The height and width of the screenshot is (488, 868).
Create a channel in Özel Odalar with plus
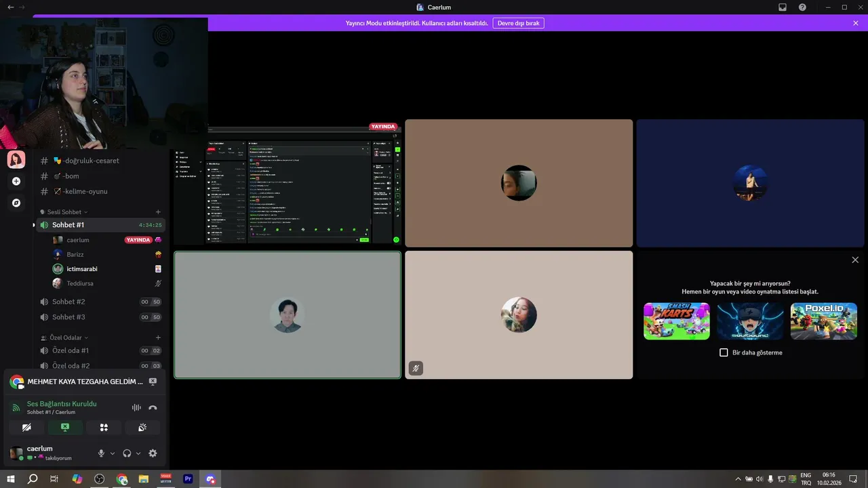point(158,338)
